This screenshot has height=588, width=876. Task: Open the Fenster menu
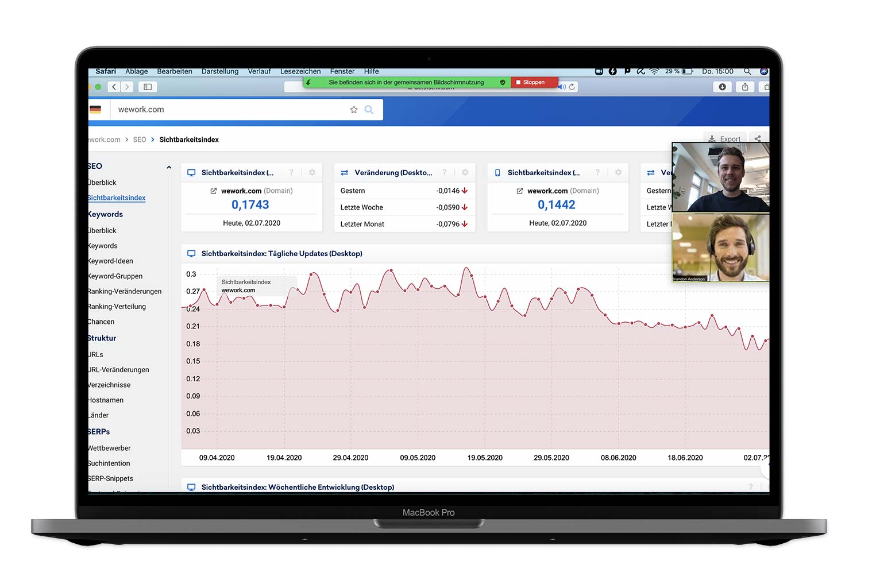(x=342, y=71)
